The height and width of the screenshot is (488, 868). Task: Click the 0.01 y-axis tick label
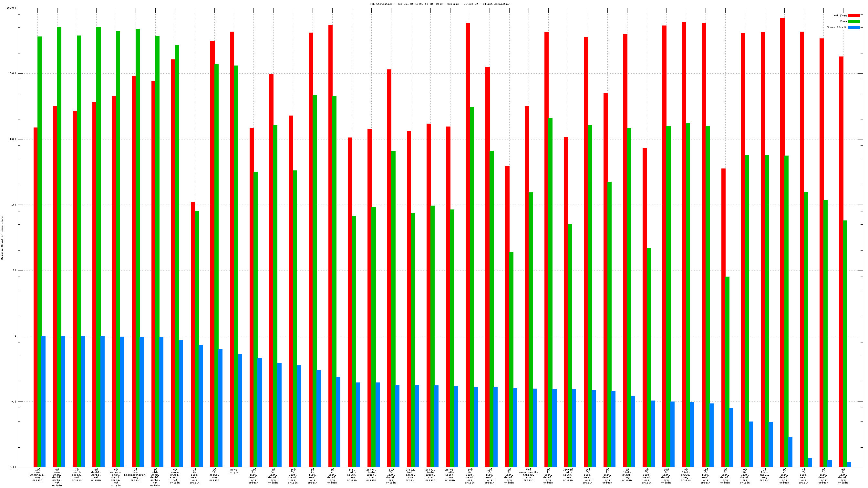coord(13,467)
